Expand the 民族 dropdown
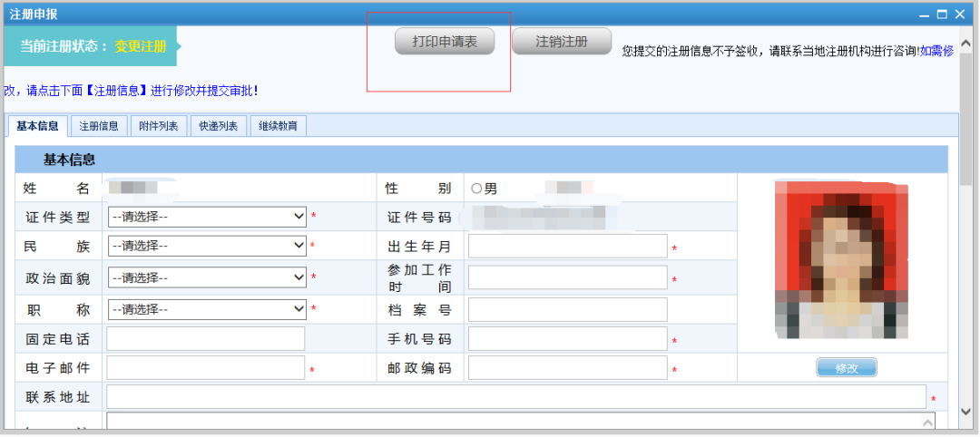 click(207, 246)
